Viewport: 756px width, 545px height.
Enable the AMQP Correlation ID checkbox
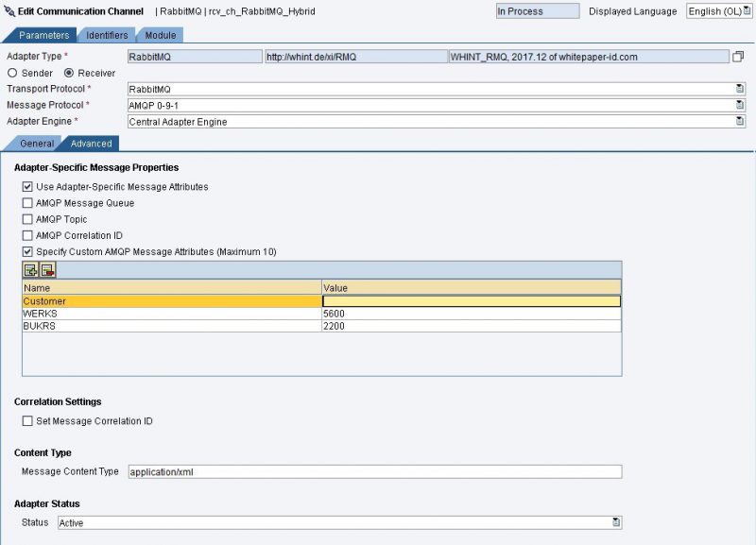coord(27,235)
